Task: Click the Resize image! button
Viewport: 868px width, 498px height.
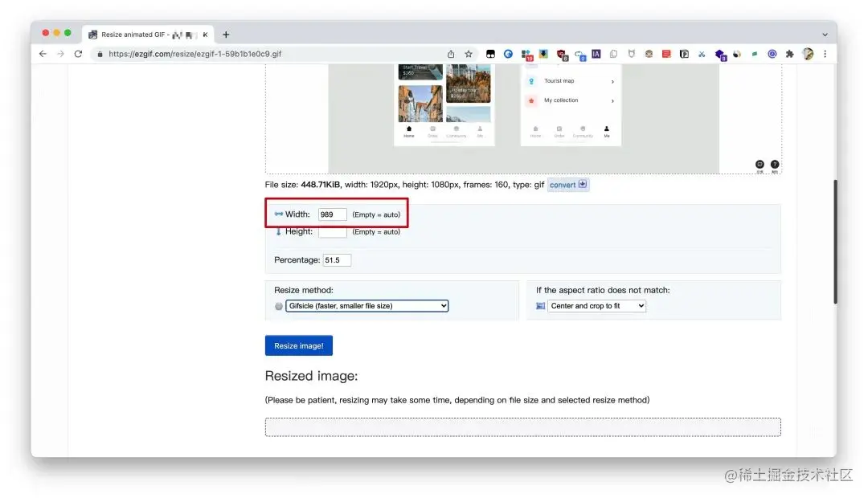Action: click(299, 345)
